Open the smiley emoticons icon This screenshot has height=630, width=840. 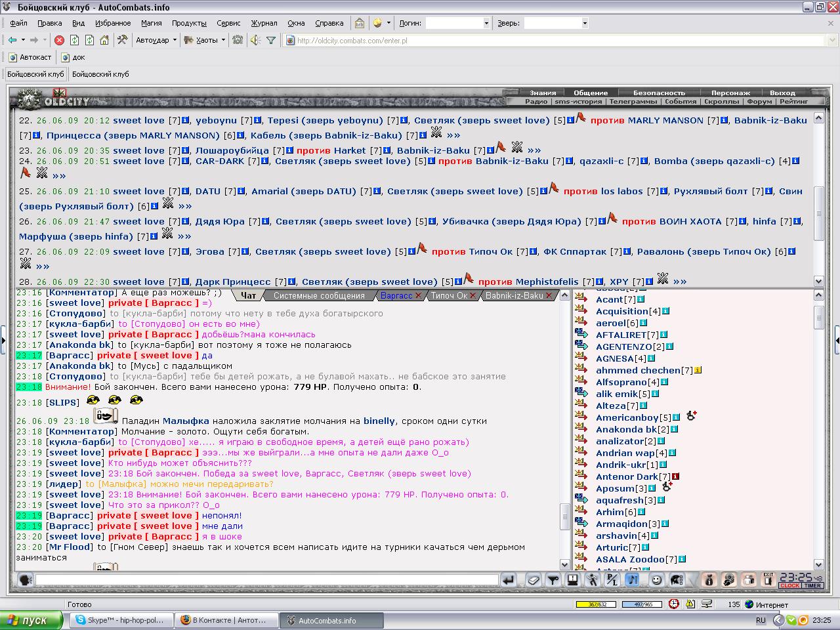[x=657, y=580]
